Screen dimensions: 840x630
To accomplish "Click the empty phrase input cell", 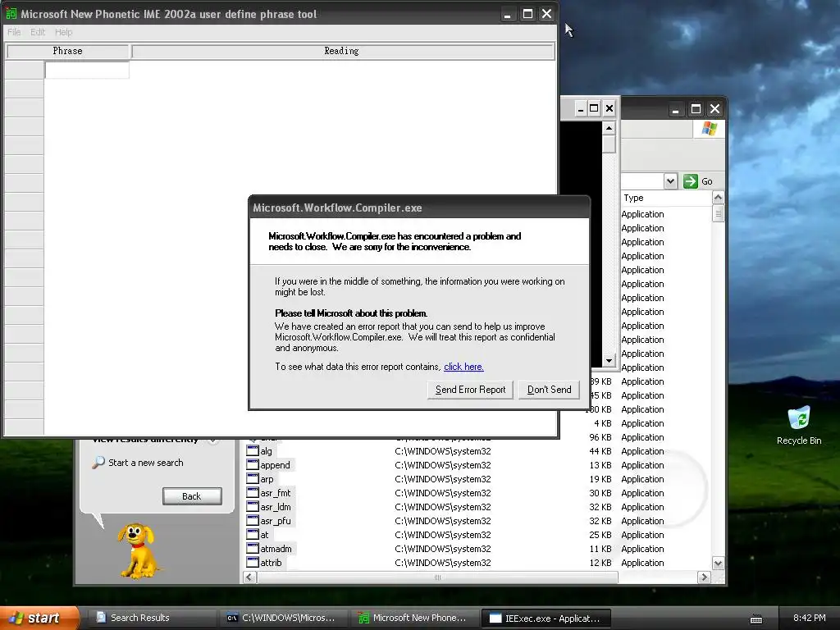I will click(x=87, y=71).
